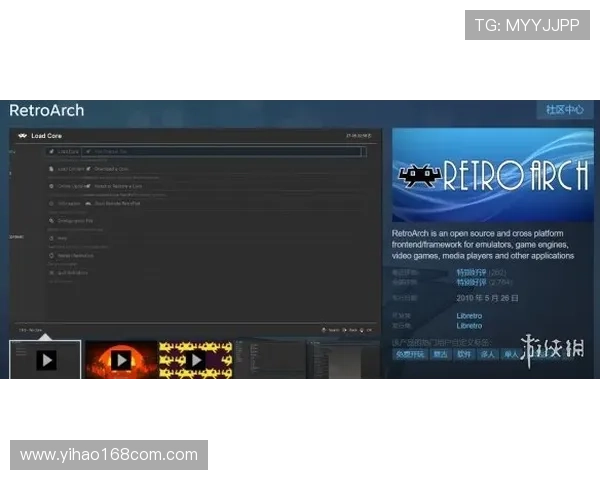Select the 免费开玩 tag
This screenshot has height=480, width=600.
tap(410, 354)
